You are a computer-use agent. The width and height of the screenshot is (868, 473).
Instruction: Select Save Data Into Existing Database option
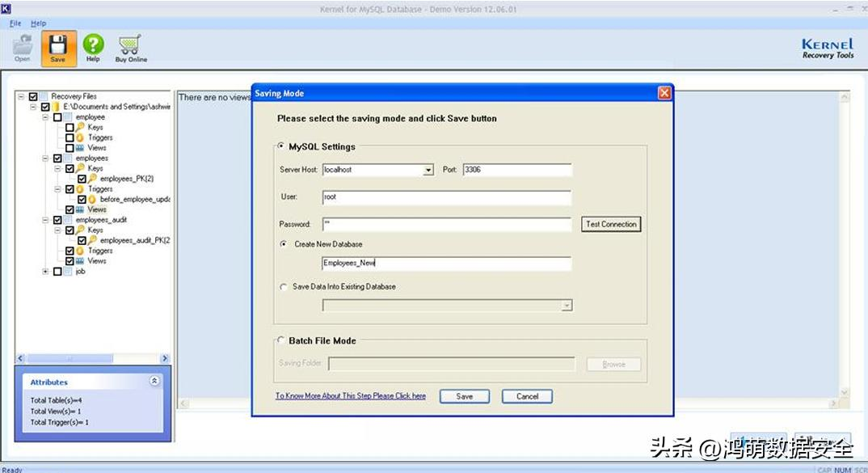284,287
